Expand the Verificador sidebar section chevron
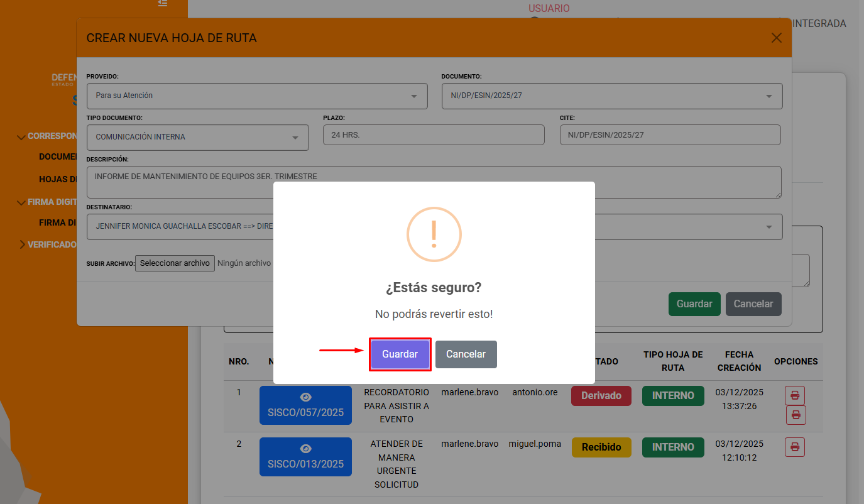The width and height of the screenshot is (864, 504). [x=23, y=244]
